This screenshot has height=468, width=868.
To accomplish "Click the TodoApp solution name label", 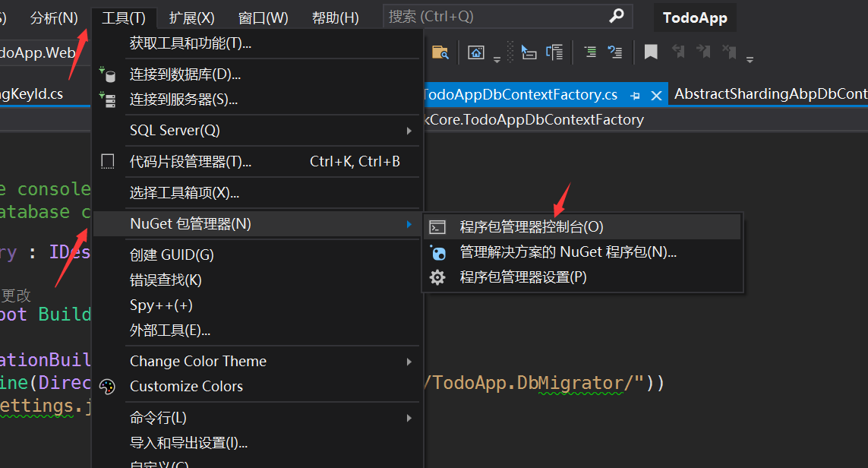I will click(x=695, y=17).
